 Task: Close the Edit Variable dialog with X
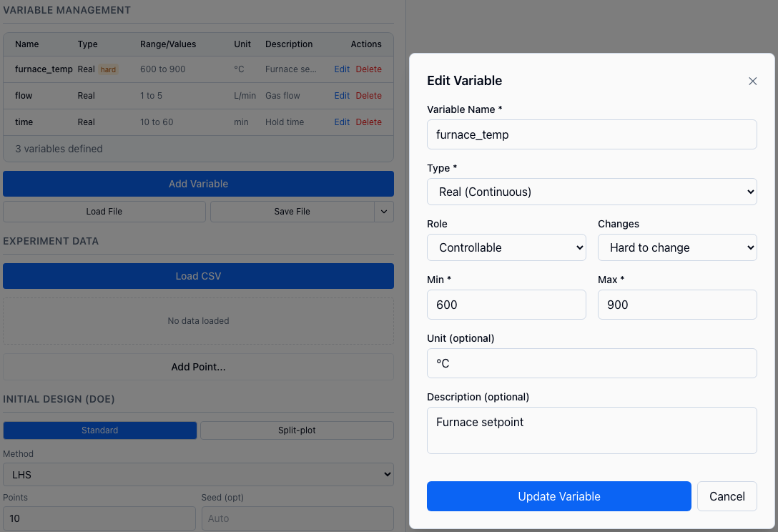pos(752,81)
